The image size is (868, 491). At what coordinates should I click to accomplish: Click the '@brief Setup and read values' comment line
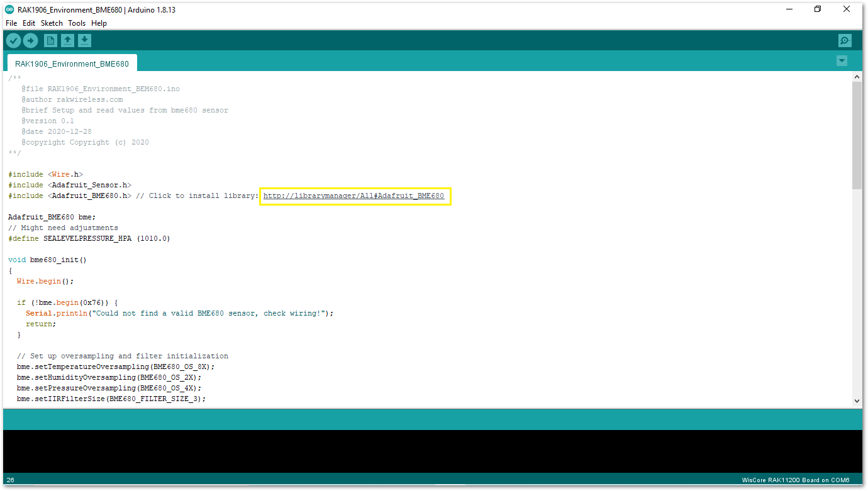[125, 110]
